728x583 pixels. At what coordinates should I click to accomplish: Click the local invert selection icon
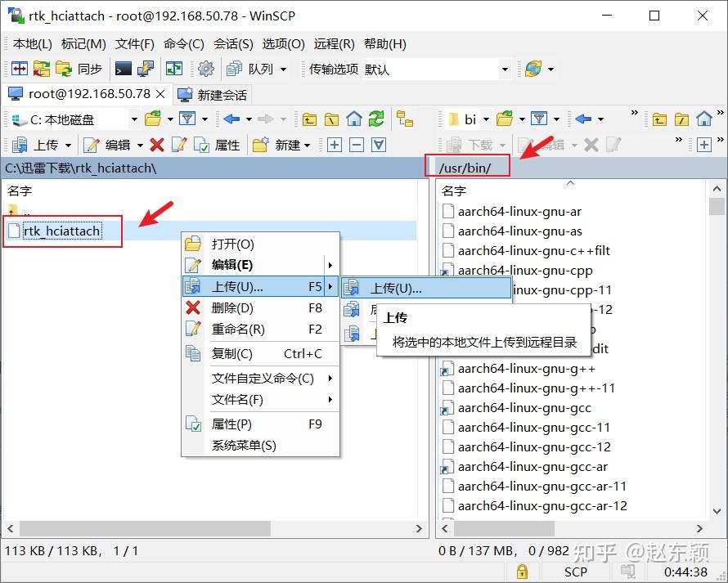(x=379, y=145)
